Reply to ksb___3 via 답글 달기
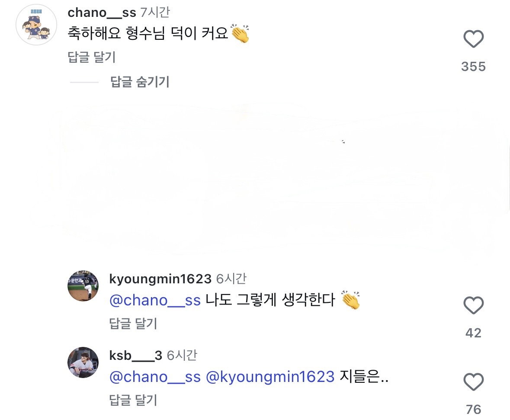The width and height of the screenshot is (510, 420). point(133,400)
